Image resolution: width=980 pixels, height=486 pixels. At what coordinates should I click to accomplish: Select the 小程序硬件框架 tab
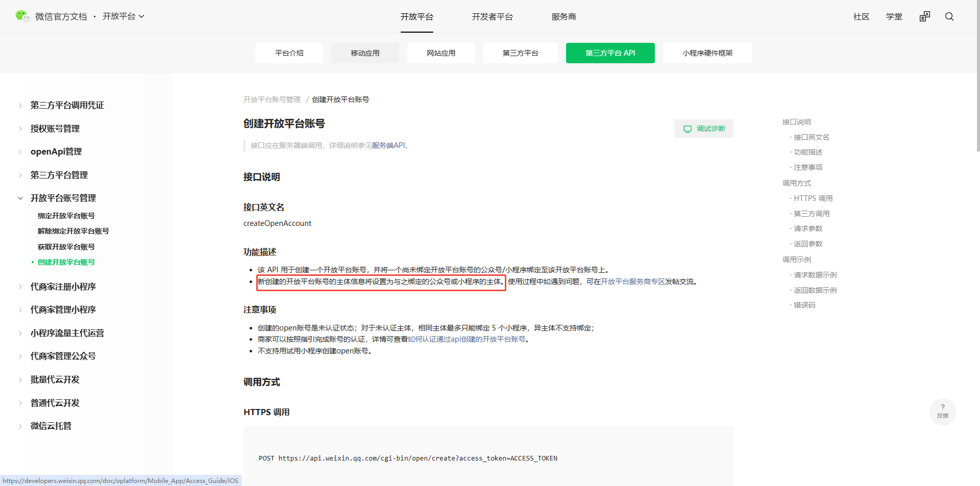pyautogui.click(x=707, y=53)
